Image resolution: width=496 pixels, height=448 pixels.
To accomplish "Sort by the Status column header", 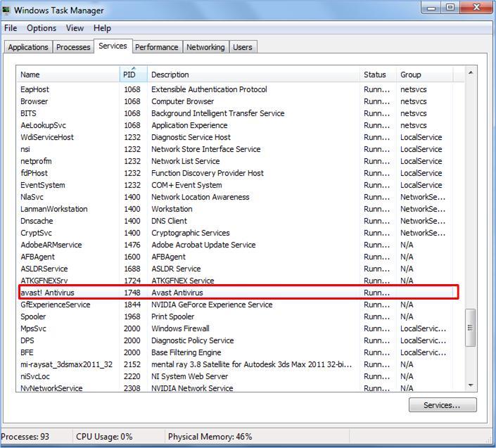I will pyautogui.click(x=378, y=75).
